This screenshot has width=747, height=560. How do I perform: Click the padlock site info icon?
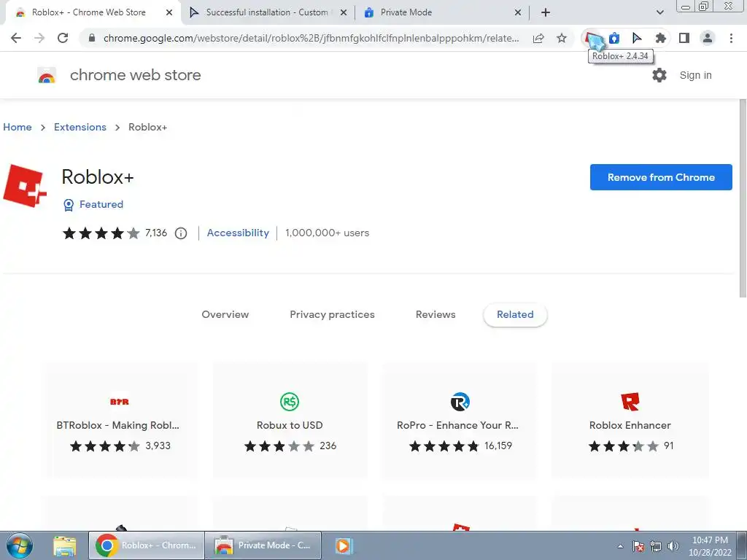click(92, 38)
